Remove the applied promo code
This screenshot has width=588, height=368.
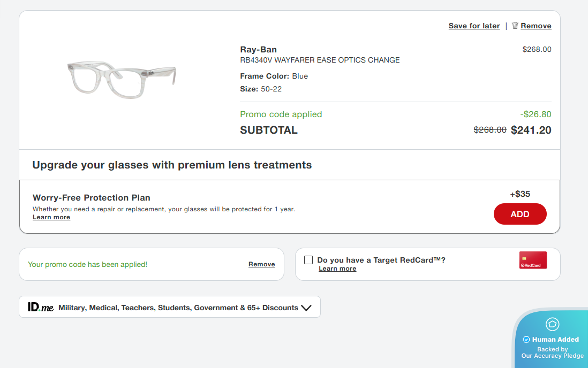pyautogui.click(x=261, y=264)
